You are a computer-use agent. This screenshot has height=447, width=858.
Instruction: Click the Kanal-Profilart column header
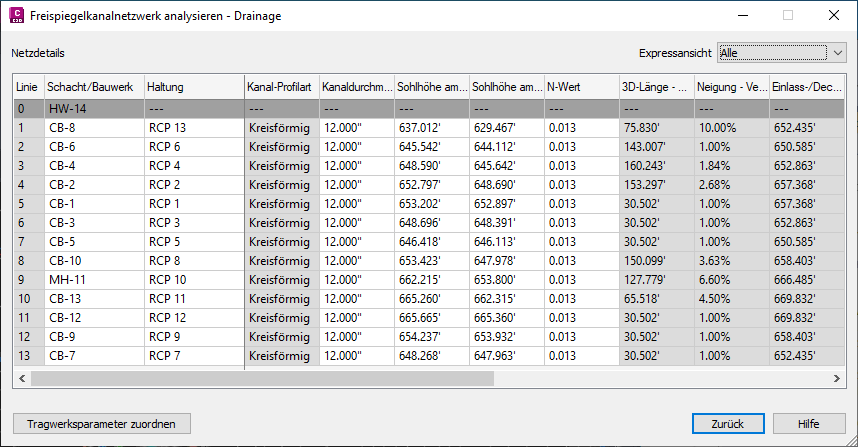(281, 87)
